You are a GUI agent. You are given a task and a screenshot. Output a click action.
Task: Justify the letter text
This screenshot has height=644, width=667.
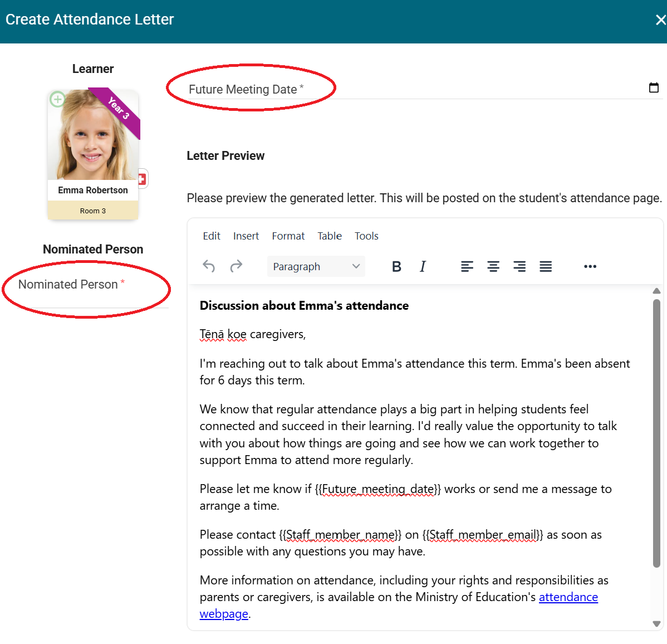[546, 266]
